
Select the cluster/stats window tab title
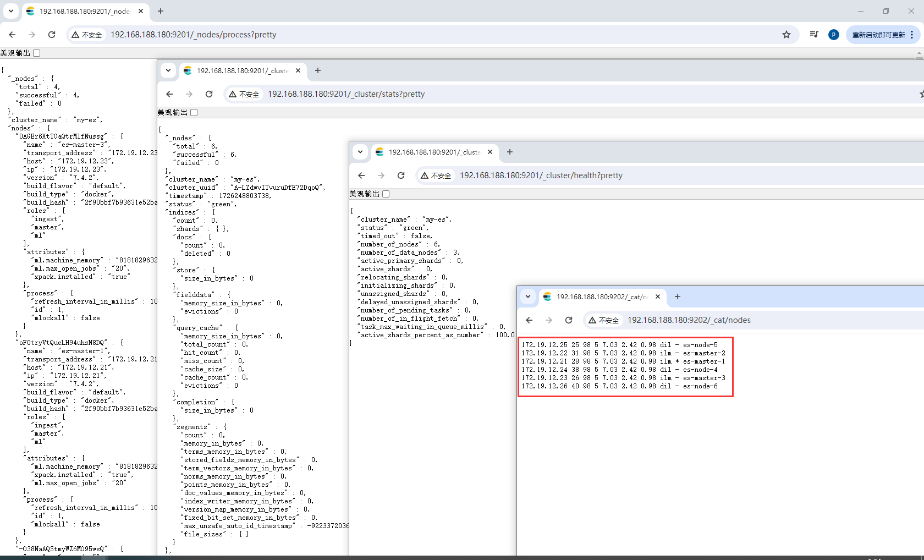coord(242,70)
